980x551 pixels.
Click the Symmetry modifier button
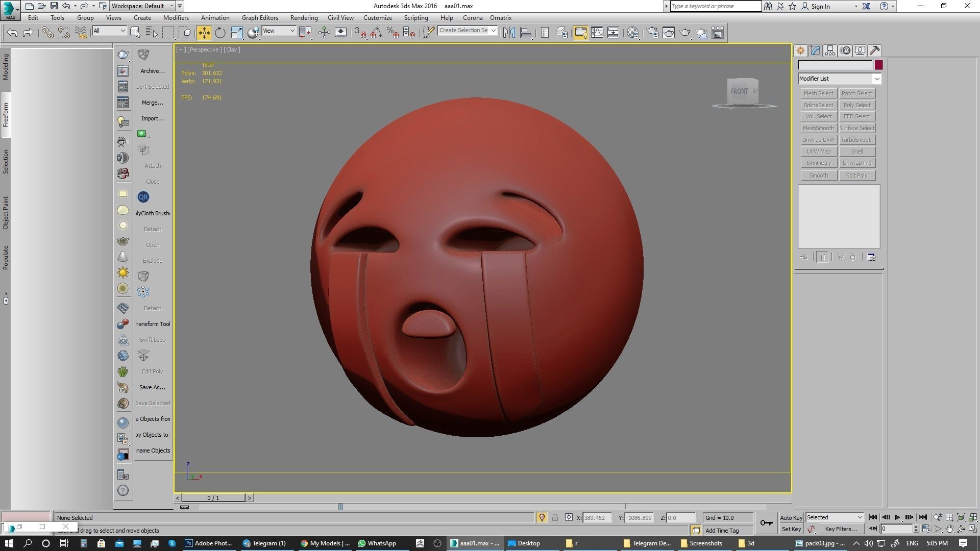click(x=818, y=163)
